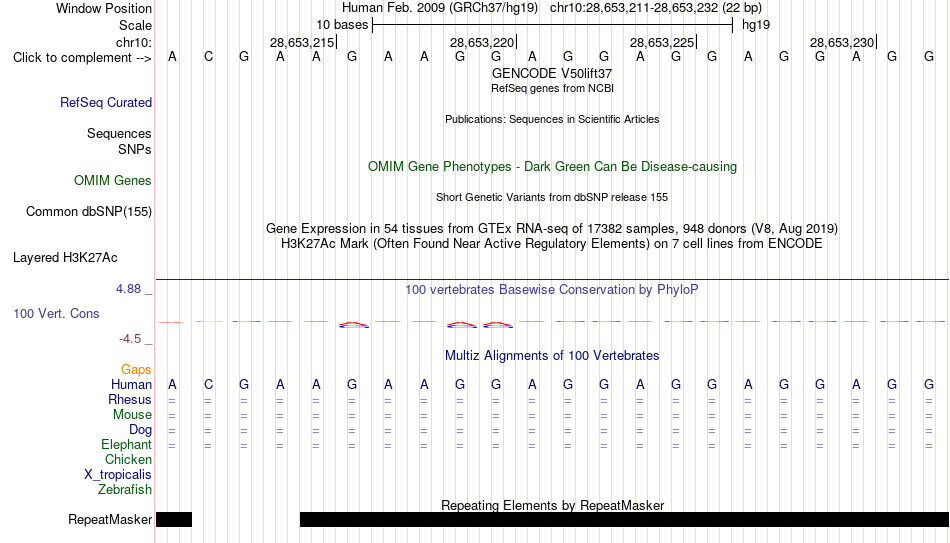The image size is (950, 543).
Task: Select the Dog species label
Action: 141,430
